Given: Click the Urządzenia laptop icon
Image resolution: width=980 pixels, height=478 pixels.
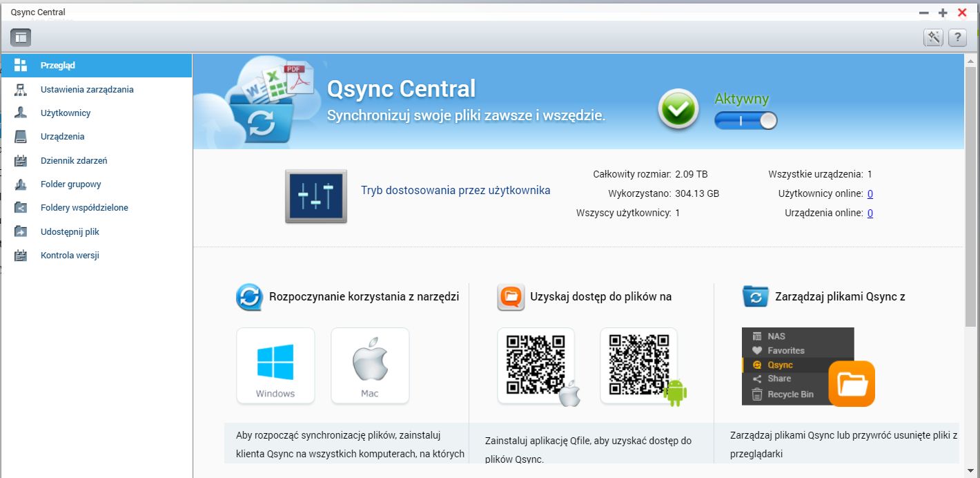Looking at the screenshot, I should 21,137.
